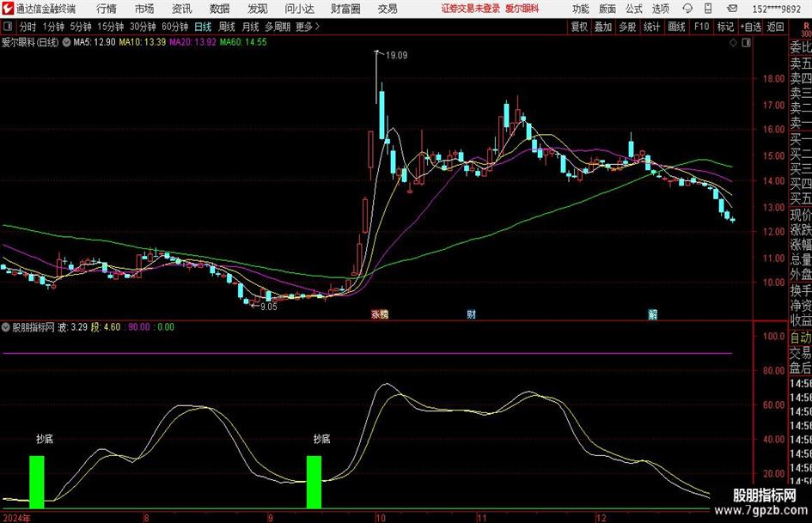
Task: Open the 选项 menu
Action: 660,9
